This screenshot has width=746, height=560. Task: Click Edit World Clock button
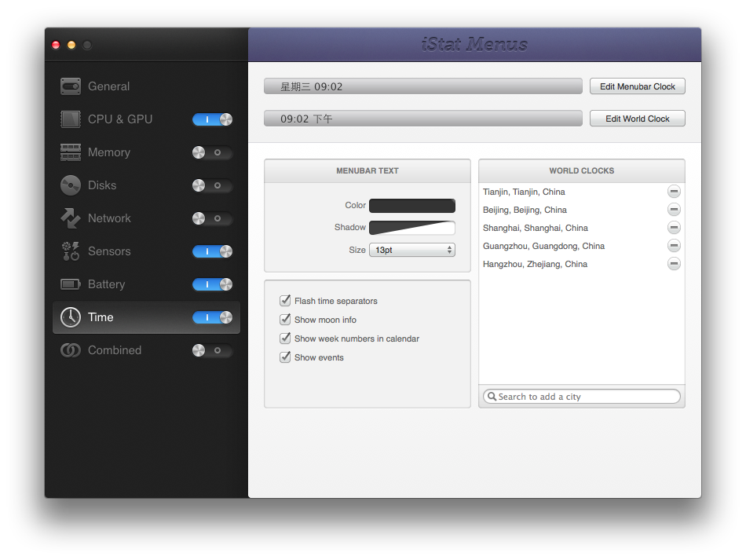637,119
